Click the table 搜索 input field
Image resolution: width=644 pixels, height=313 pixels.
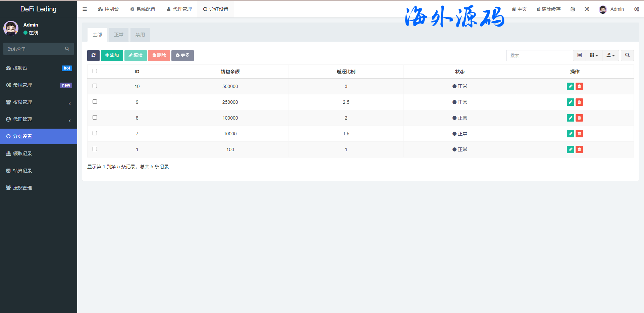pyautogui.click(x=538, y=55)
